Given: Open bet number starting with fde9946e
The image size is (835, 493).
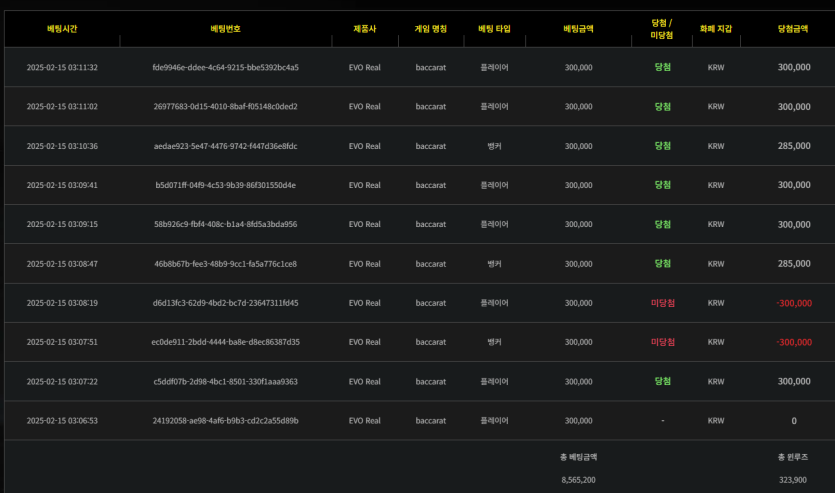Looking at the screenshot, I should point(225,68).
